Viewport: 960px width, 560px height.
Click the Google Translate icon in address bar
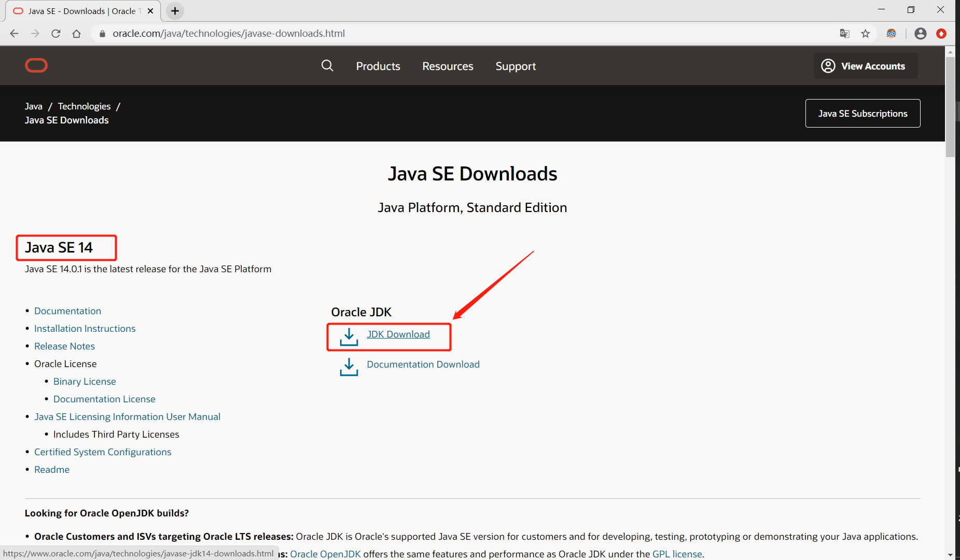pyautogui.click(x=844, y=33)
